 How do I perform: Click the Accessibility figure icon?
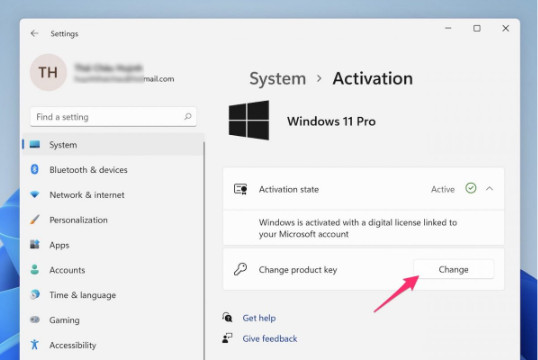tap(35, 344)
